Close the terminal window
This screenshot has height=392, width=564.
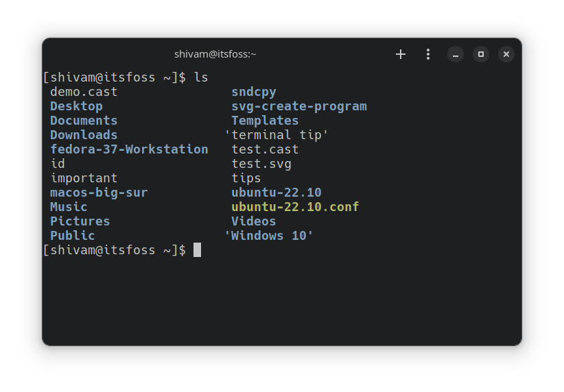click(506, 54)
